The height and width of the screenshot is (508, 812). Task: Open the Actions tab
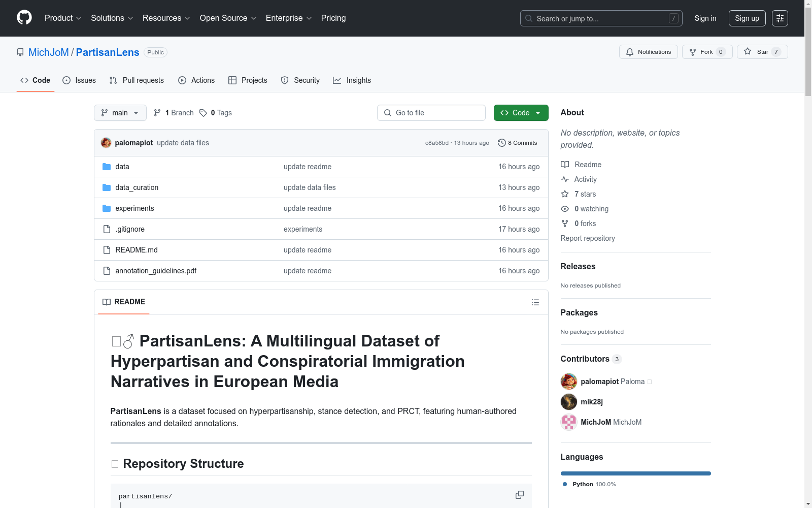tap(196, 80)
